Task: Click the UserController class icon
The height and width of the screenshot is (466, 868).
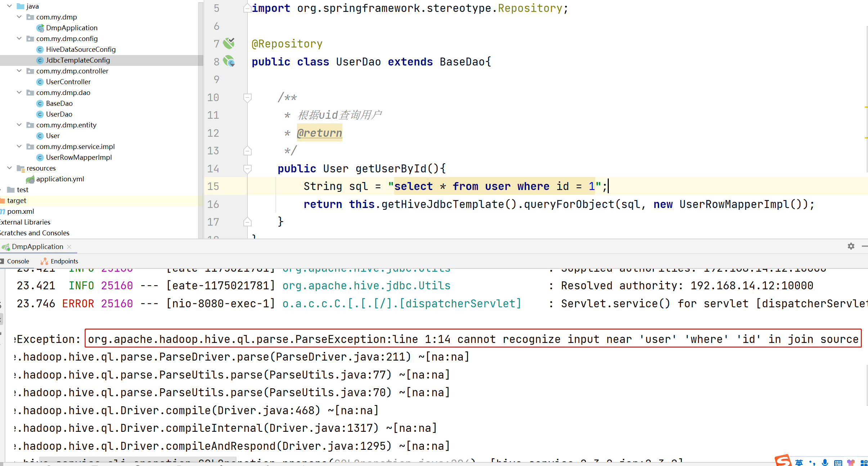Action: [40, 82]
